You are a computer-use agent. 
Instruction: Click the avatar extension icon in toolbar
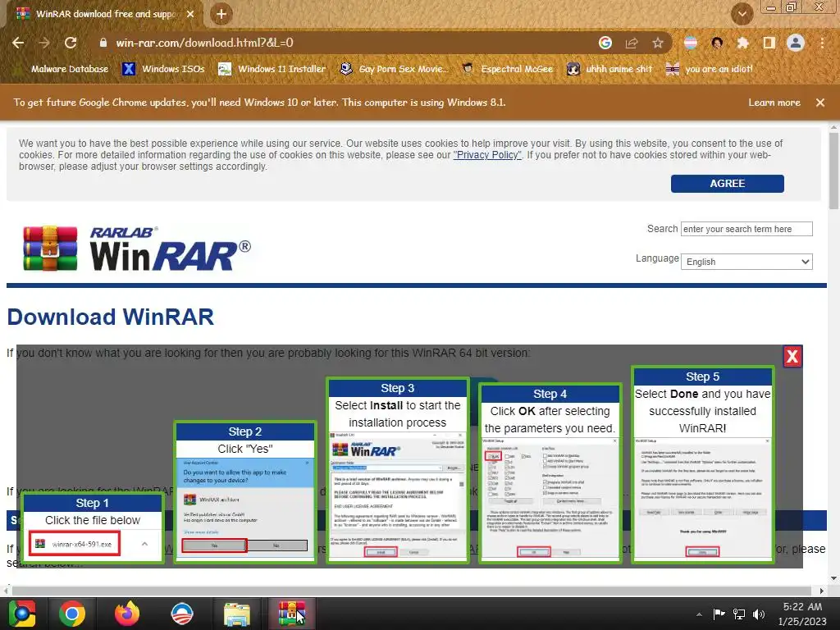pos(717,43)
